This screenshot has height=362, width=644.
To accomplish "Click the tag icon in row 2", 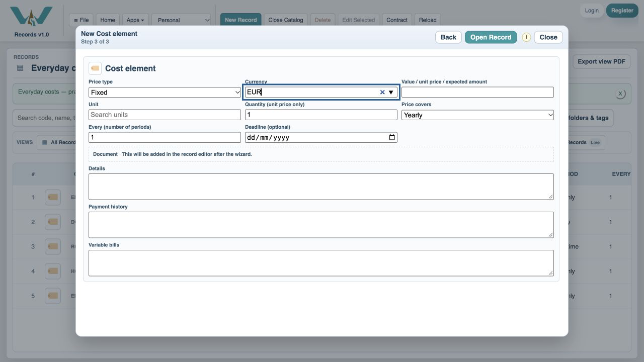I will click(x=53, y=222).
